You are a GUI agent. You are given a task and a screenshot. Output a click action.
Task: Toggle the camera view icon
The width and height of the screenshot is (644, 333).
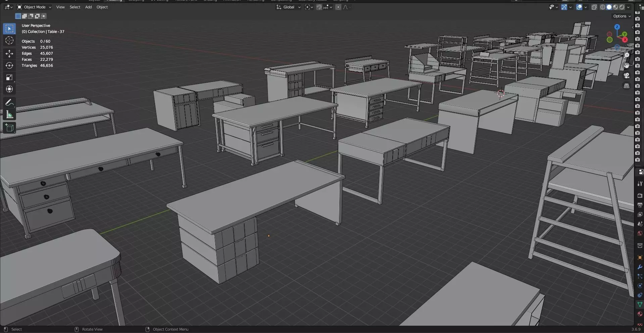627,76
